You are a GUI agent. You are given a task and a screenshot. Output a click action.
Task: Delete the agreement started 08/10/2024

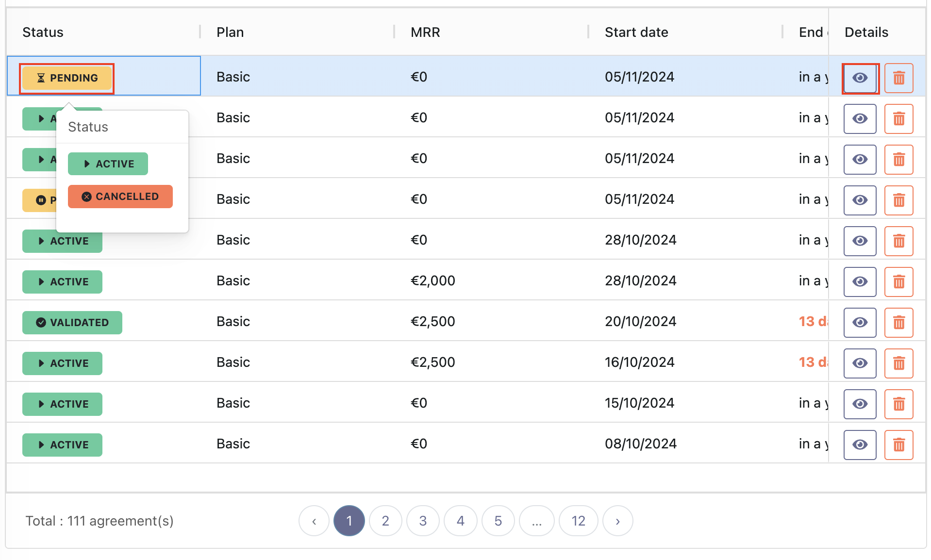[898, 445]
